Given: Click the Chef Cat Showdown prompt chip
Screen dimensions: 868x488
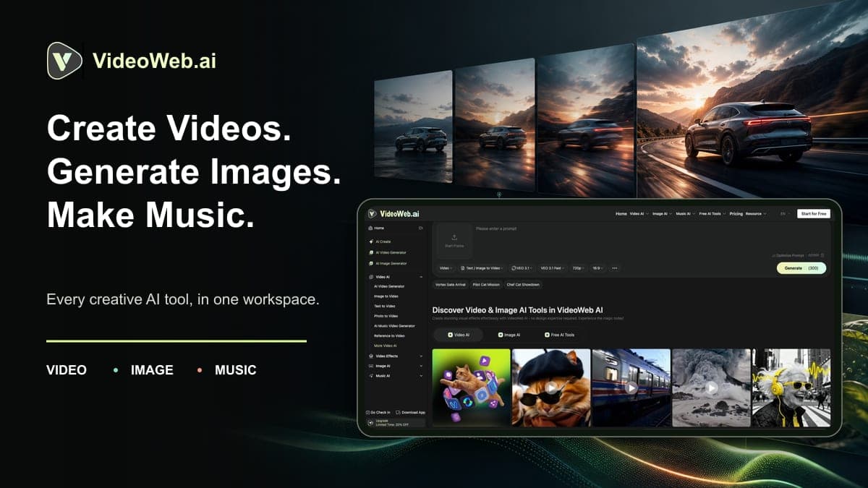Looking at the screenshot, I should 523,285.
